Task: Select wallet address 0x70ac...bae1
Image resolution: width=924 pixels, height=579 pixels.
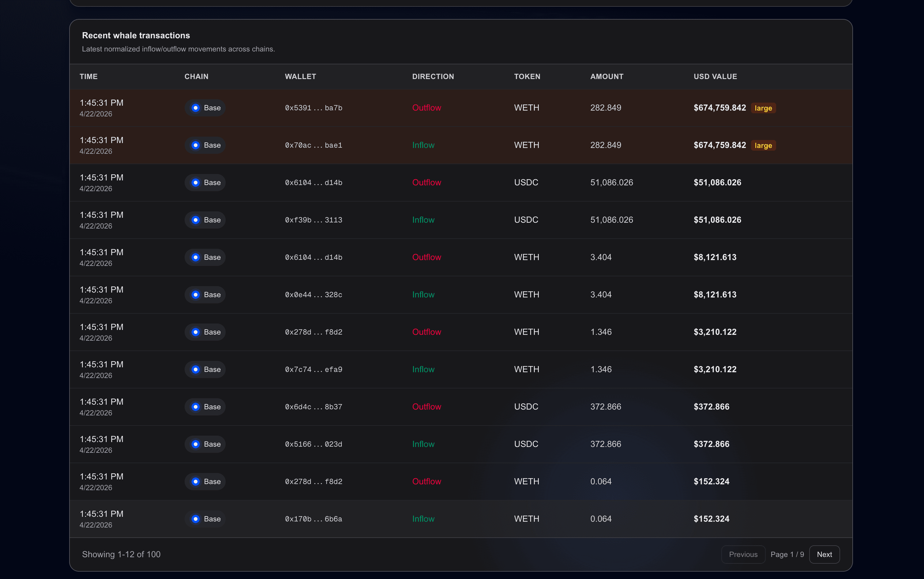Action: 313,145
